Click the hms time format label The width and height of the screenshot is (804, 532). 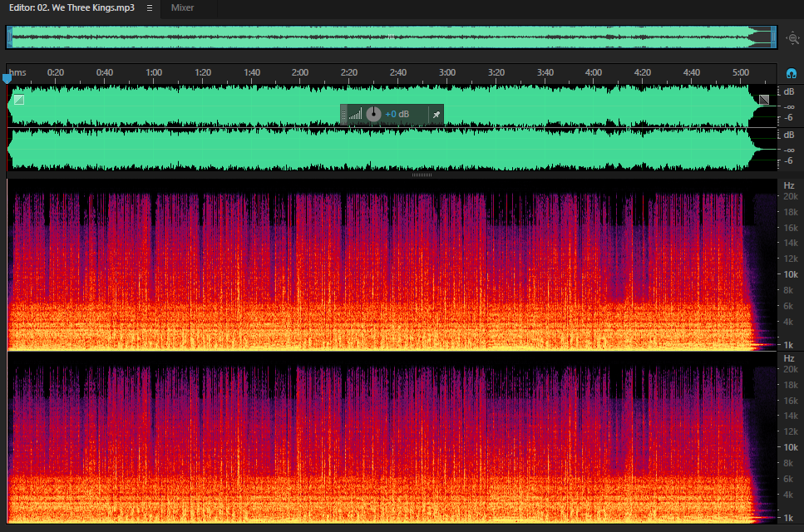[17, 72]
